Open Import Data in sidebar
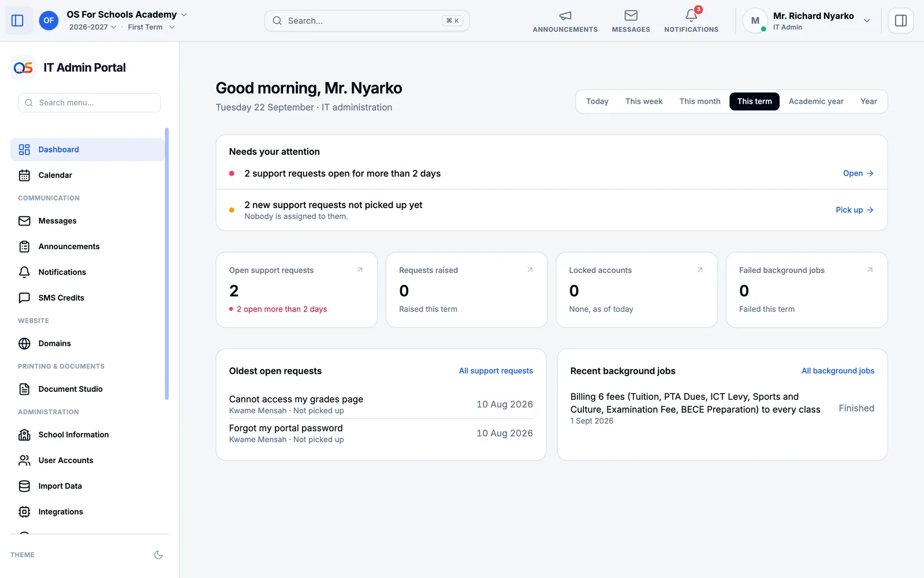Screen dimensions: 924x578 coord(88,486)
